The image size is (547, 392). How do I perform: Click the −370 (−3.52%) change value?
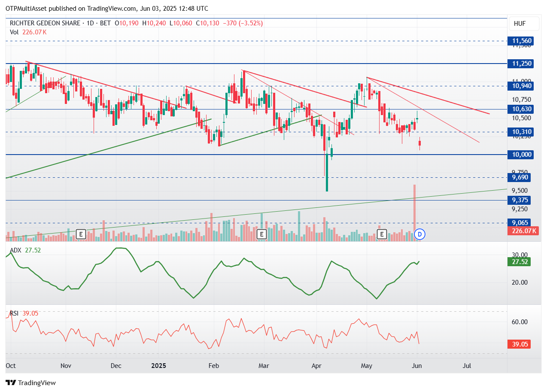(243, 23)
